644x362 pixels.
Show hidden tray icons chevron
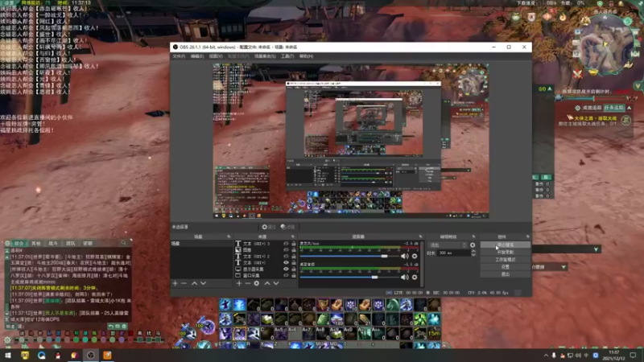tap(546, 356)
